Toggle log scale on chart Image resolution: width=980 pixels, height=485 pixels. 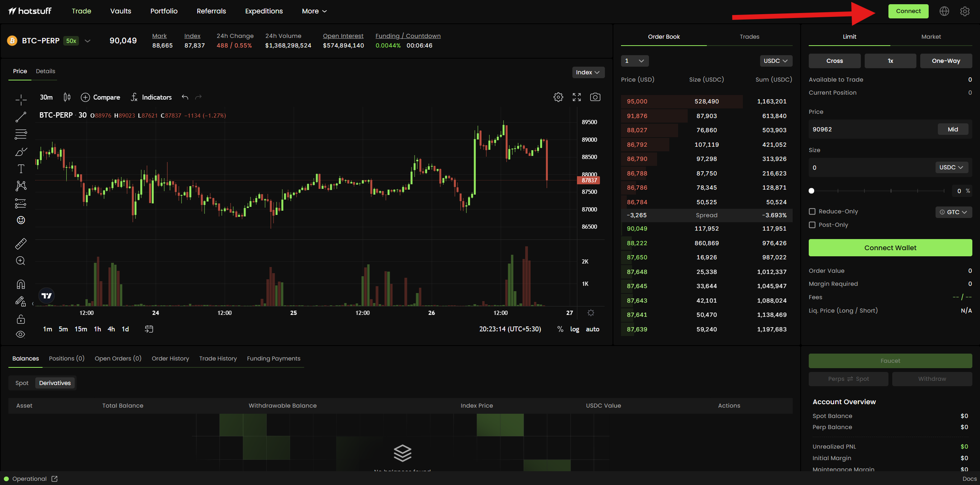click(x=574, y=329)
